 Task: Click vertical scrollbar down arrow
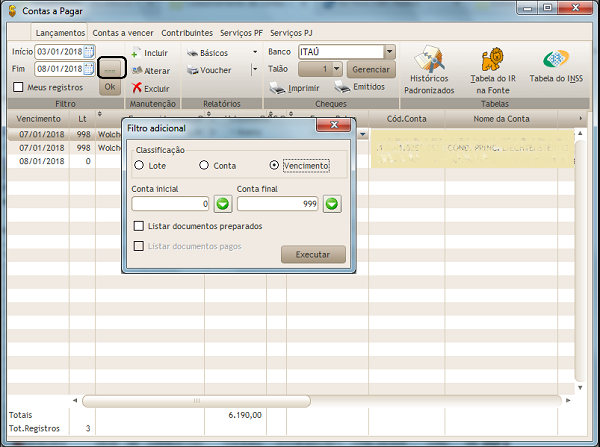point(580,388)
